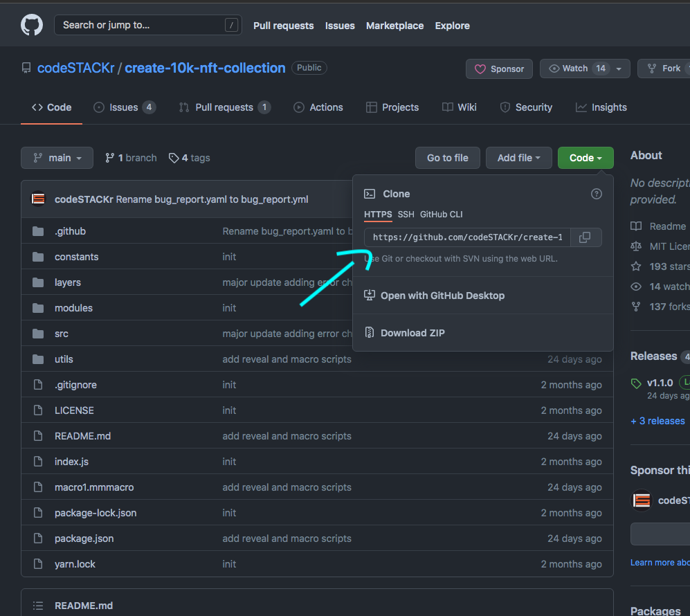Image resolution: width=690 pixels, height=616 pixels.
Task: Toggle README table of contents list icon
Action: pos(38,606)
